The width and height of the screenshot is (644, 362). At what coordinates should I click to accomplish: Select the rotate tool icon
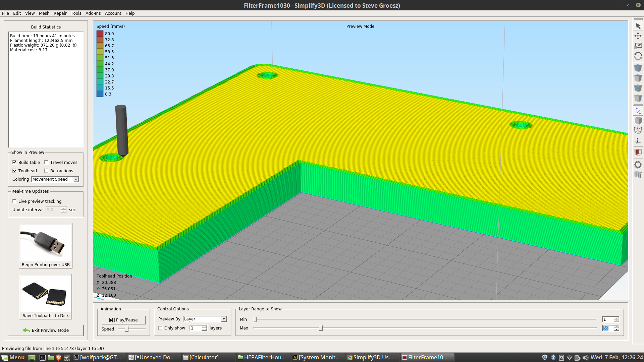(x=638, y=56)
